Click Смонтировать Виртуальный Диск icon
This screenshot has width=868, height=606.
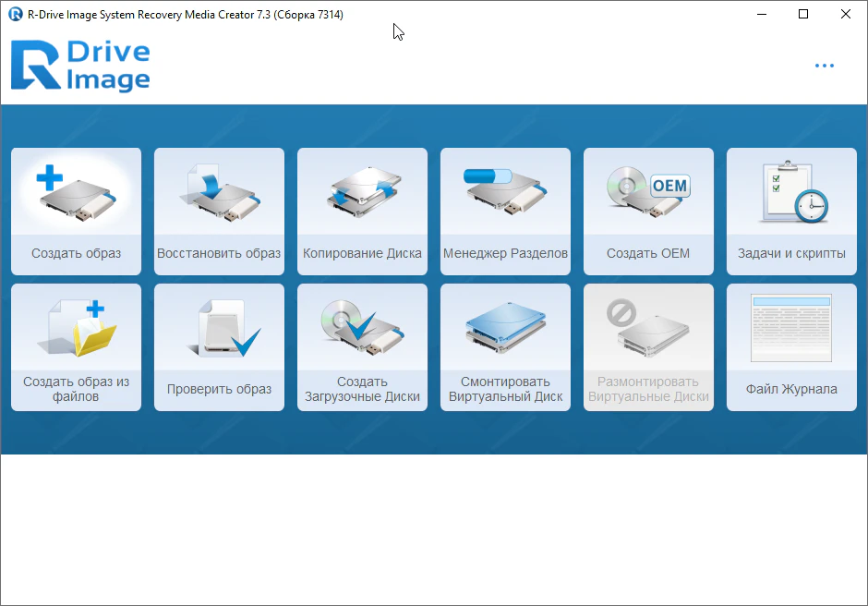point(505,329)
